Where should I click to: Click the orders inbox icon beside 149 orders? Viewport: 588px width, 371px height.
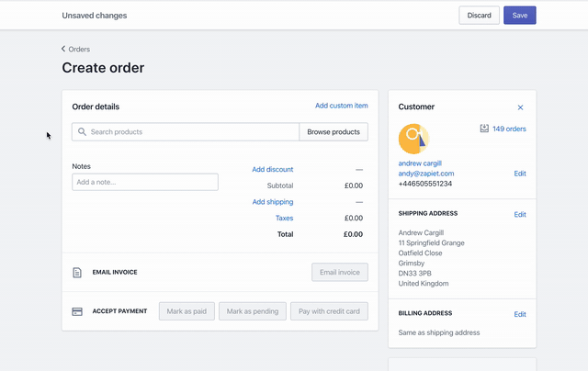pyautogui.click(x=484, y=129)
